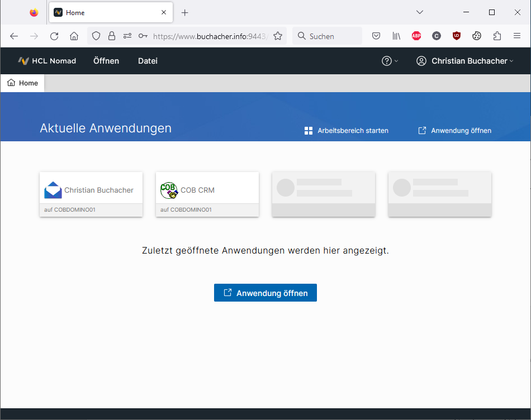531x420 pixels.
Task: Click the HCL Nomad logo icon
Action: pyautogui.click(x=23, y=61)
